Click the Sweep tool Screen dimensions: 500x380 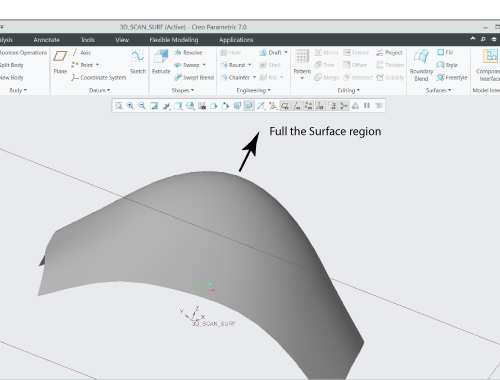(187, 65)
